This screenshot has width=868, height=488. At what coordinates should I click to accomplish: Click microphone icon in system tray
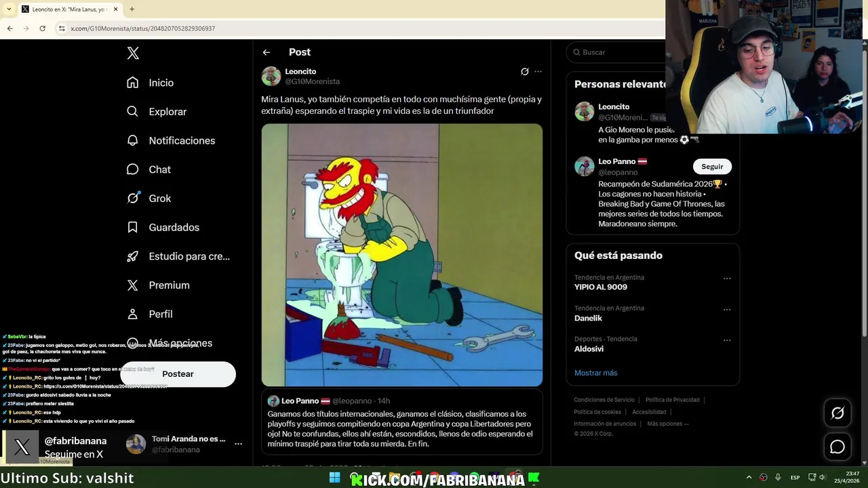click(778, 478)
